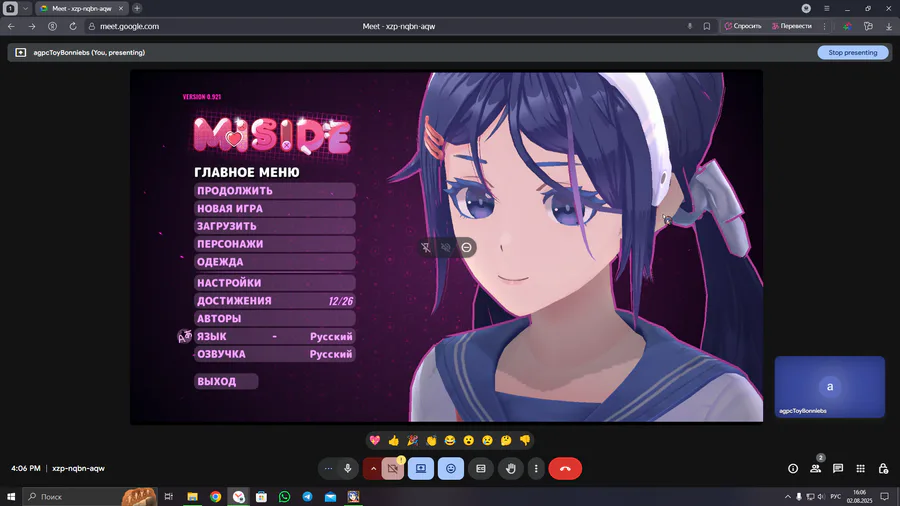Send the party popper reaction

413,440
